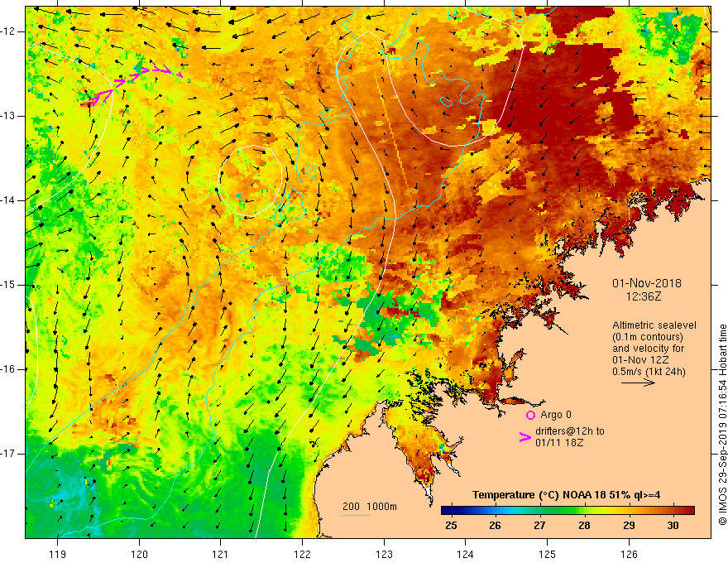Click the color bar label '27'
Viewport: 728px width, 563px height.
pyautogui.click(x=539, y=526)
